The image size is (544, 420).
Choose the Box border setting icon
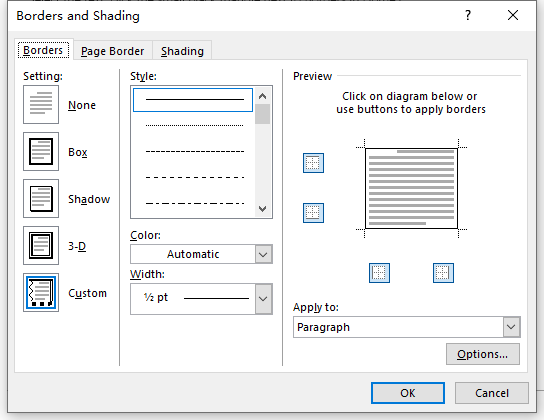click(41, 152)
